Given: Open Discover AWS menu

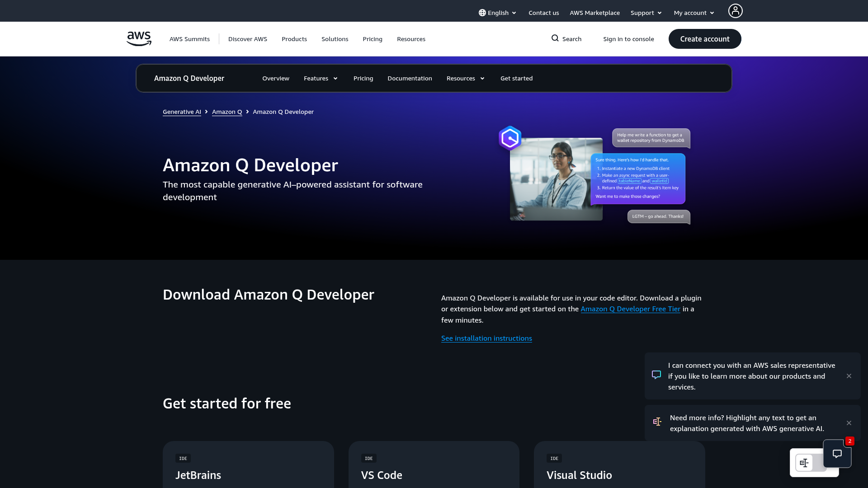Looking at the screenshot, I should 248,39.
